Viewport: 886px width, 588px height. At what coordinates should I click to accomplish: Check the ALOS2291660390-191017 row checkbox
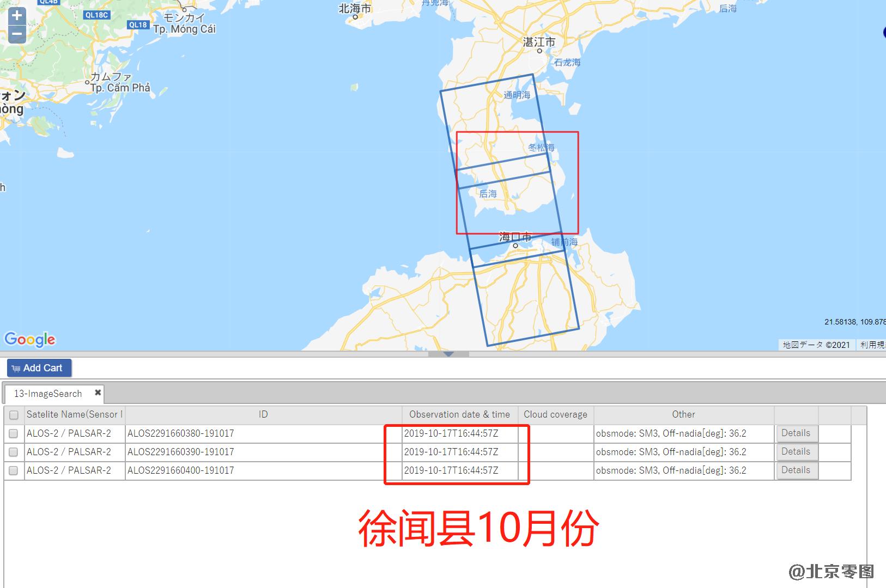pyautogui.click(x=14, y=452)
